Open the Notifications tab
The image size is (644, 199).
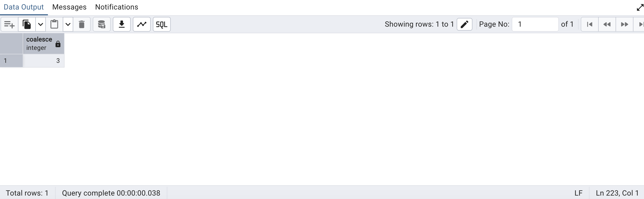pyautogui.click(x=116, y=7)
